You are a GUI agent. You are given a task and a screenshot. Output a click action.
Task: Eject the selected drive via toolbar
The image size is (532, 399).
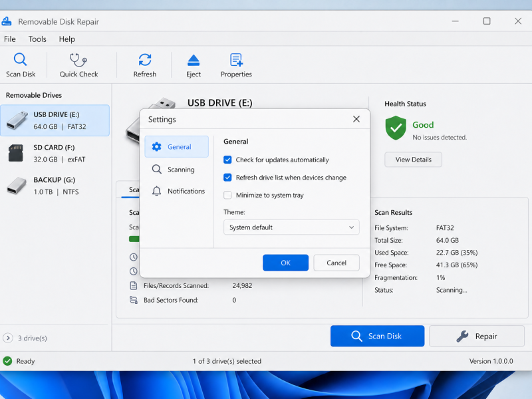[x=194, y=65]
